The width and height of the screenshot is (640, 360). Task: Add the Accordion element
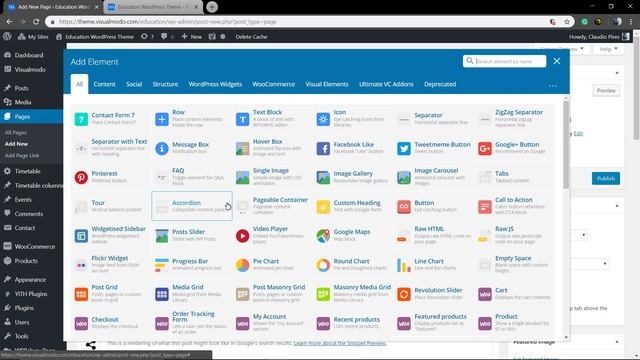click(191, 206)
